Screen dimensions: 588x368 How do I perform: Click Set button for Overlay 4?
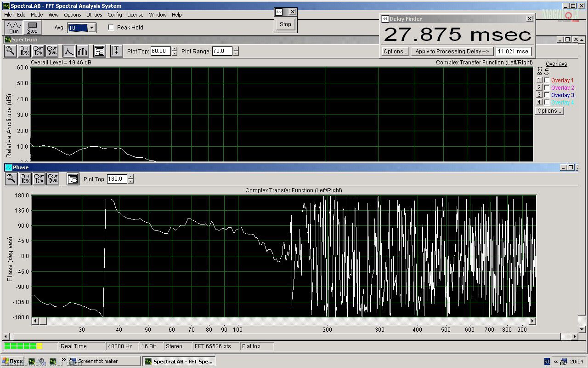540,103
